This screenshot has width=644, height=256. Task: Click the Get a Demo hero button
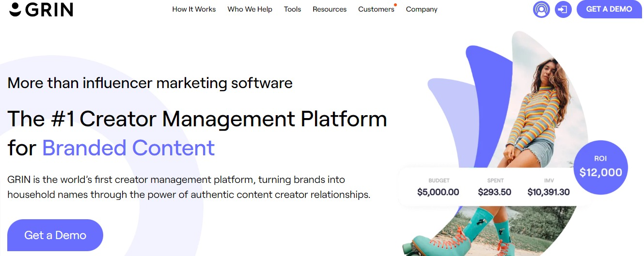[x=55, y=235]
